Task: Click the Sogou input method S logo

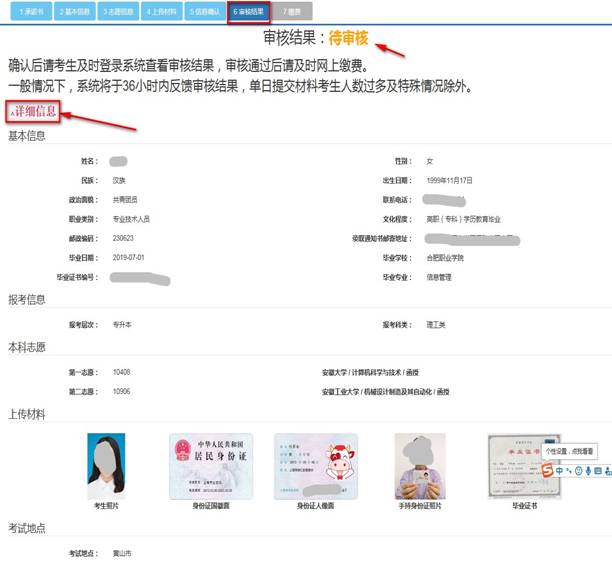Action: (547, 471)
